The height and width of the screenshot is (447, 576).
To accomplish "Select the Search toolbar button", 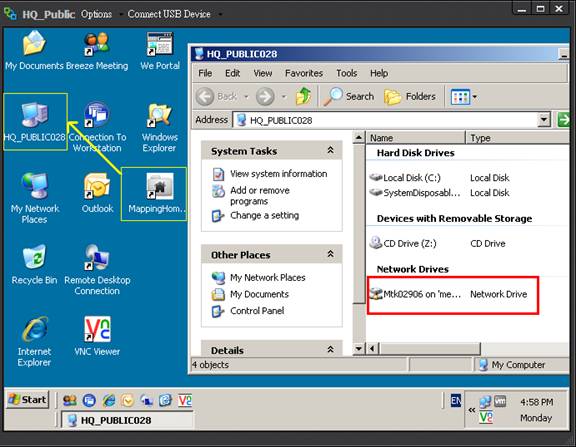I will pos(349,97).
